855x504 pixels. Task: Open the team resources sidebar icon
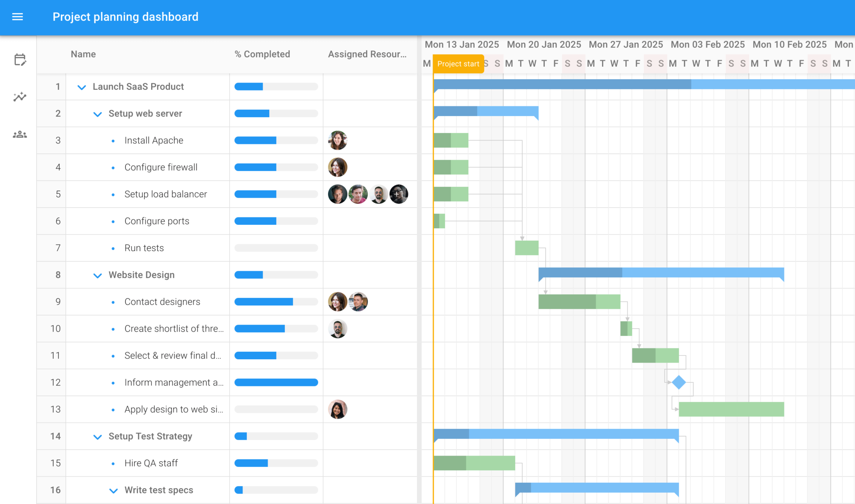click(20, 134)
